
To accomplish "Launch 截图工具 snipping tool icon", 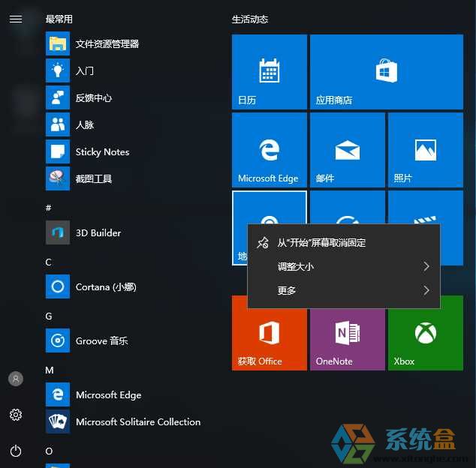I will coord(58,178).
